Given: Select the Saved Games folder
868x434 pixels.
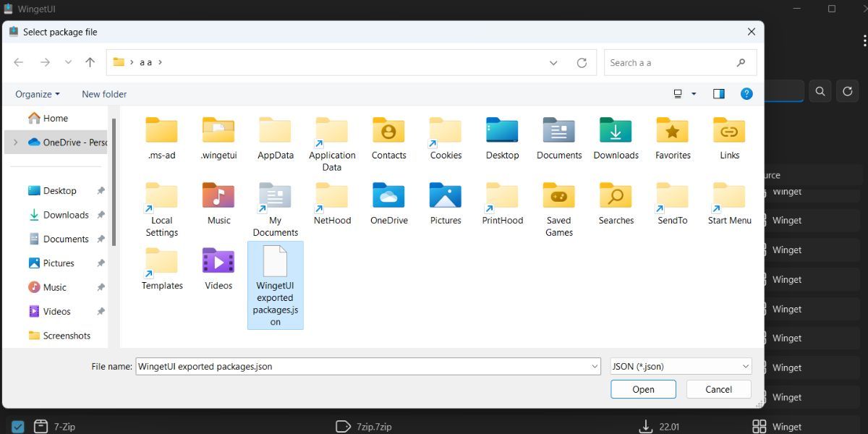Looking at the screenshot, I should coord(559,210).
